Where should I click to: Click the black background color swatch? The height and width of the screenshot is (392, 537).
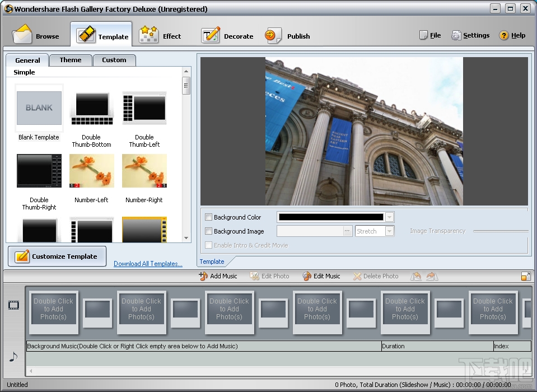(331, 217)
